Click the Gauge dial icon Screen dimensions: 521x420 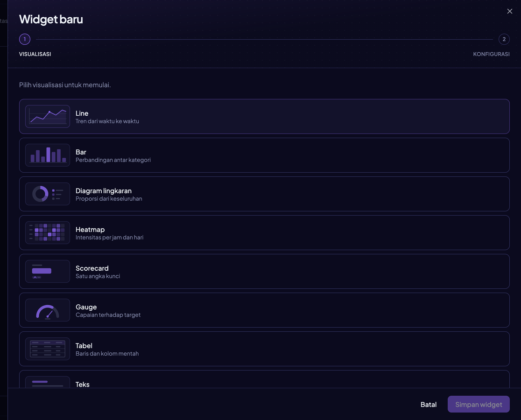pyautogui.click(x=48, y=310)
